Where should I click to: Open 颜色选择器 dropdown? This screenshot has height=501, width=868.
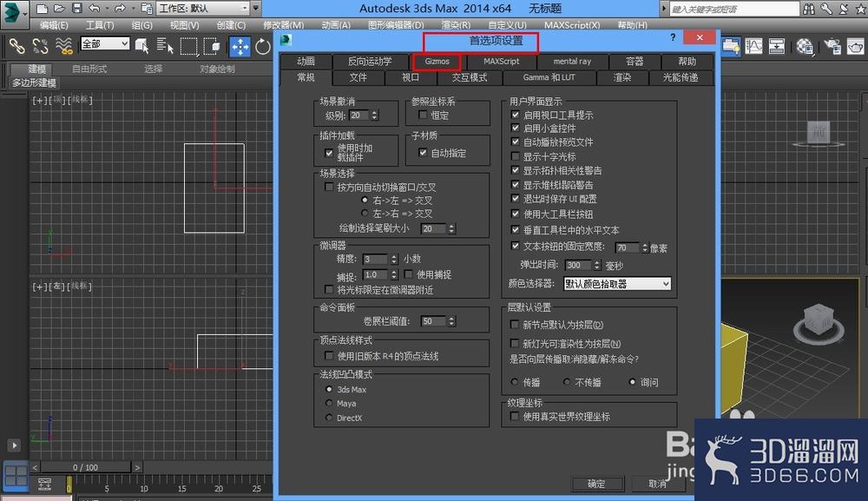click(x=617, y=284)
